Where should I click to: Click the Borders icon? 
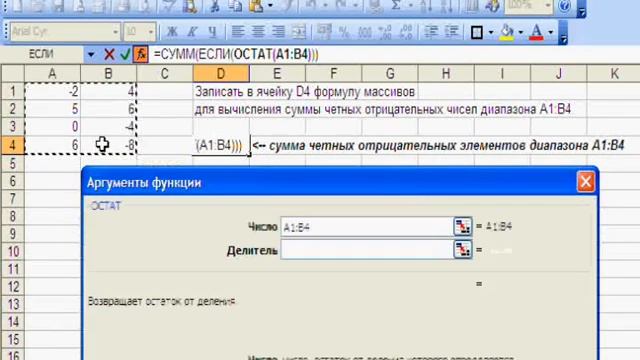(477, 32)
